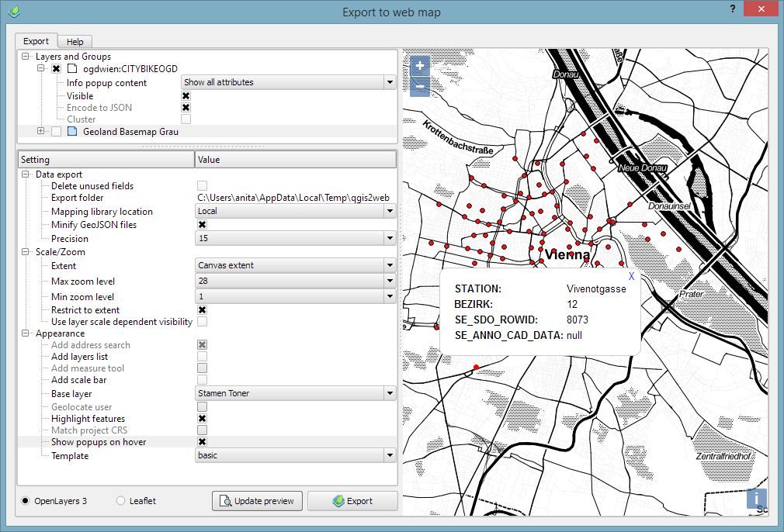Viewport: 784px width, 532px height.
Task: Collapse the ogdwien:CITYBIKEOGD layer node
Action: [41, 68]
